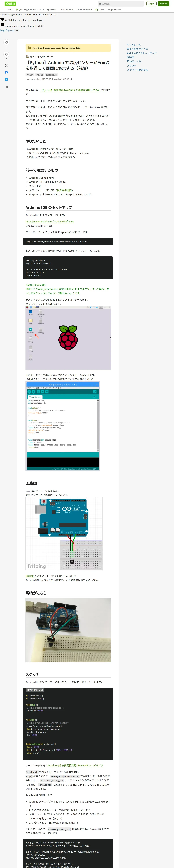Click the 'Posted at 2019-03-24' text

coord(62,79)
